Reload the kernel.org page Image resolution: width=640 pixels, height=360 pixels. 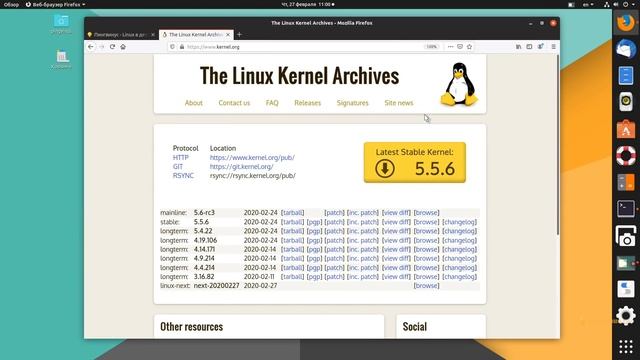click(112, 47)
